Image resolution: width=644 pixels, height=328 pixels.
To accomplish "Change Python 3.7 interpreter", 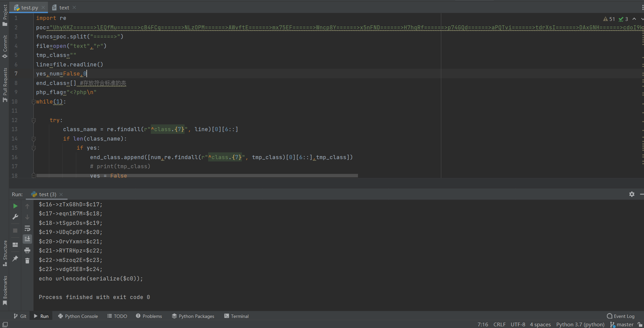I will point(580,325).
